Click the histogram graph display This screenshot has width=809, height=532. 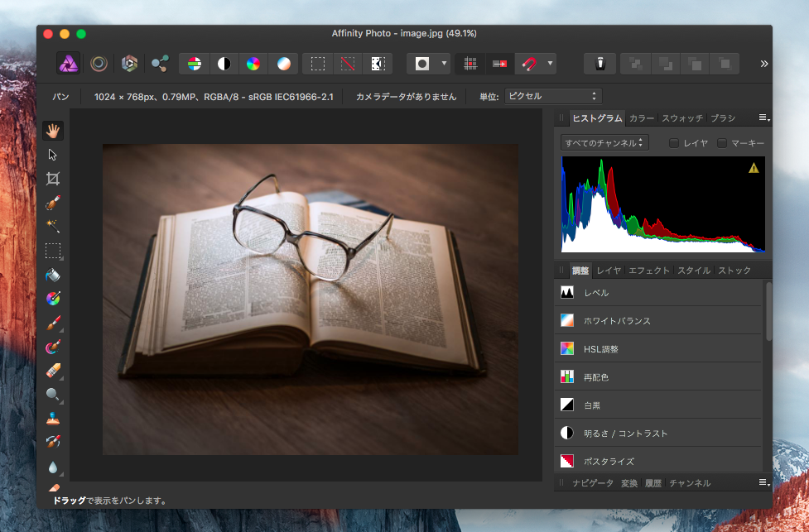click(662, 204)
